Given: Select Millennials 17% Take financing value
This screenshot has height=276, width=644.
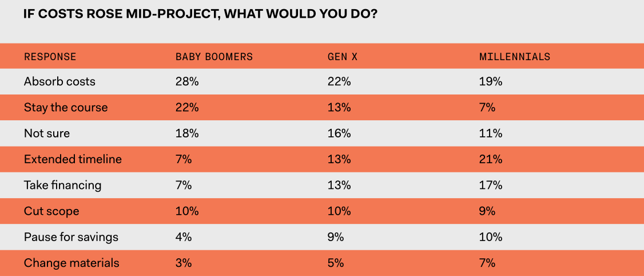Looking at the screenshot, I should (x=491, y=185).
